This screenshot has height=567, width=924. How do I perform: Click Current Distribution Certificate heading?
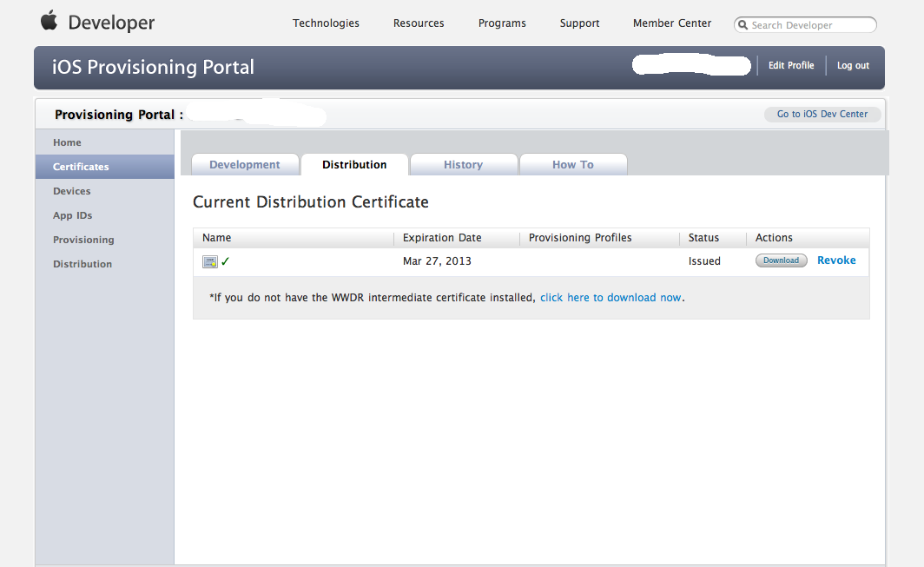pyautogui.click(x=311, y=201)
